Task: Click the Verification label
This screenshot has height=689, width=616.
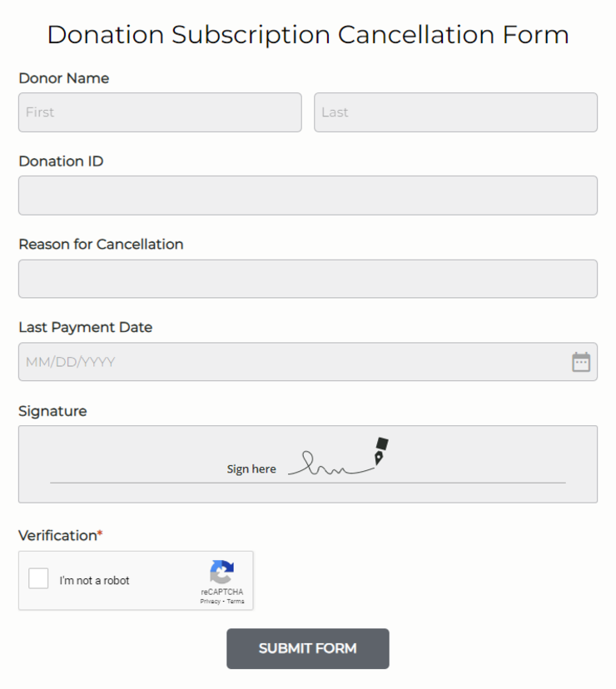Action: [55, 535]
